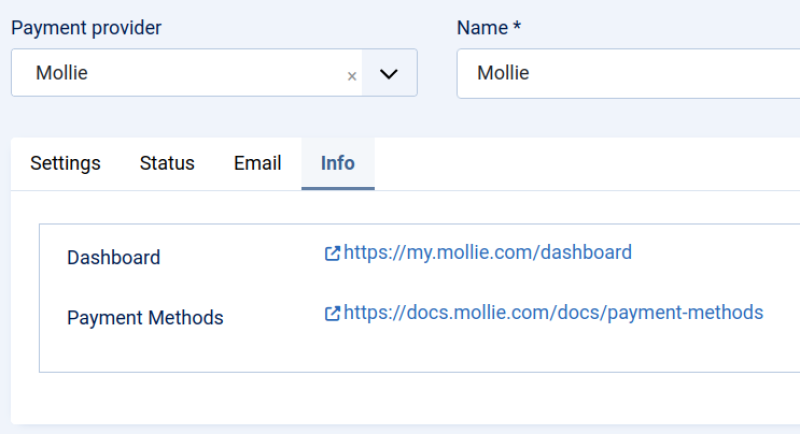This screenshot has width=800, height=434.
Task: Click the external-link icon beside the payment-methods URL
Action: (332, 313)
